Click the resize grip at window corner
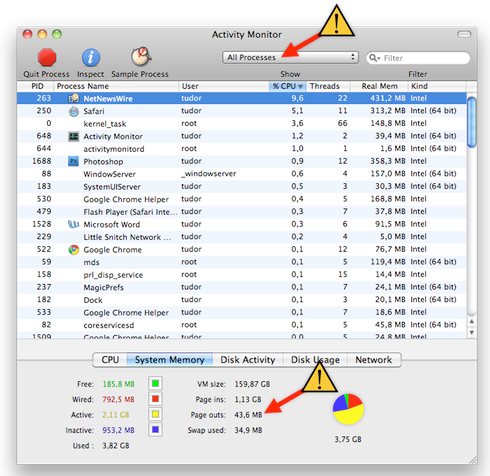 tap(473, 460)
